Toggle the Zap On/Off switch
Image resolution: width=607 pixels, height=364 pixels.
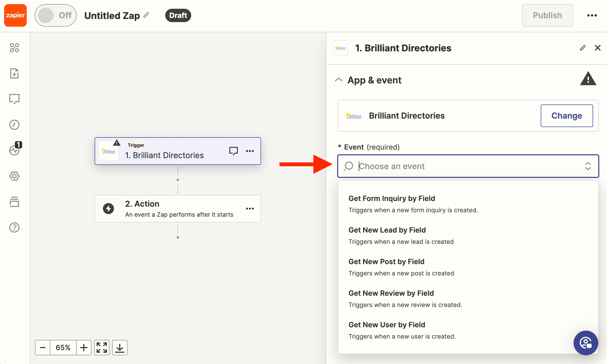(55, 15)
